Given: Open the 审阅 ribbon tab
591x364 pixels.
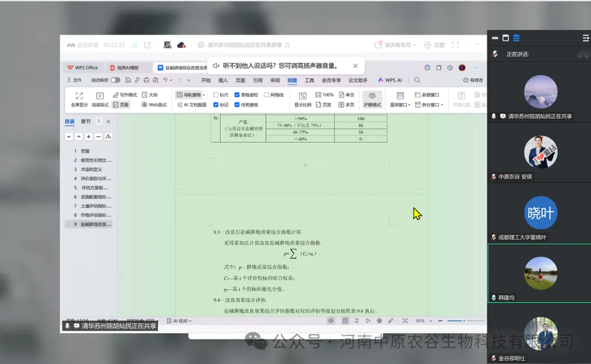Looking at the screenshot, I should click(x=275, y=80).
